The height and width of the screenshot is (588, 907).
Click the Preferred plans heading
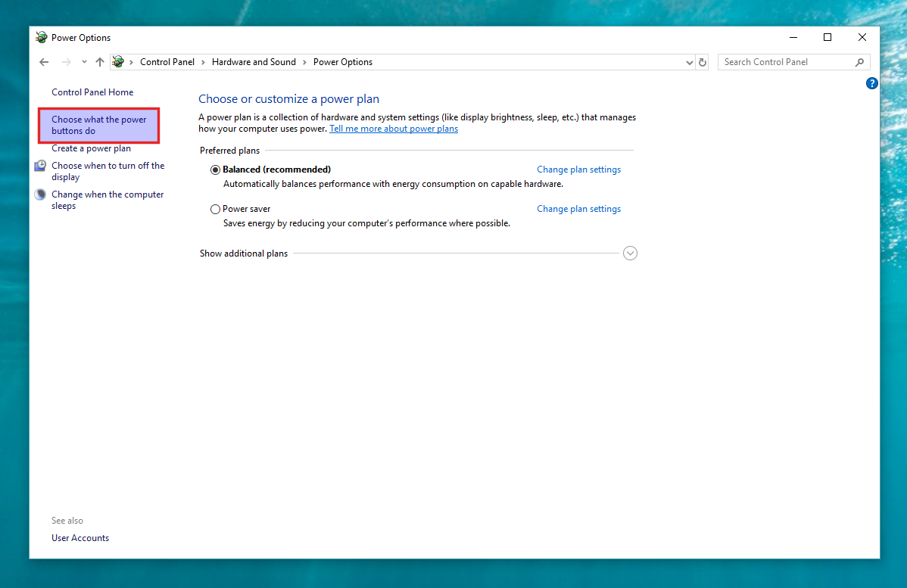tap(229, 151)
